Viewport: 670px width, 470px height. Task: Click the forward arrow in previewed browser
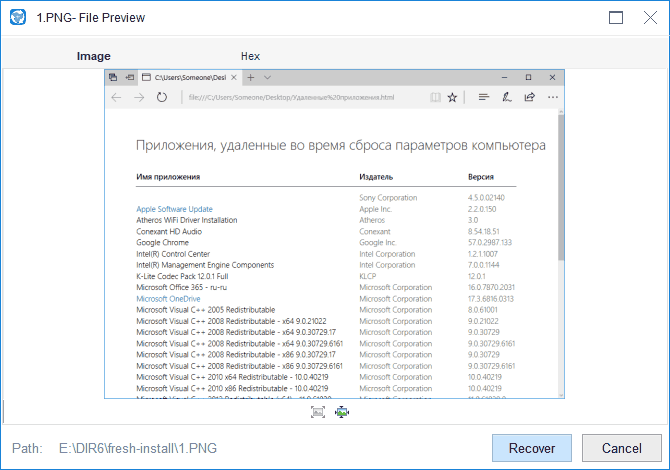[139, 97]
